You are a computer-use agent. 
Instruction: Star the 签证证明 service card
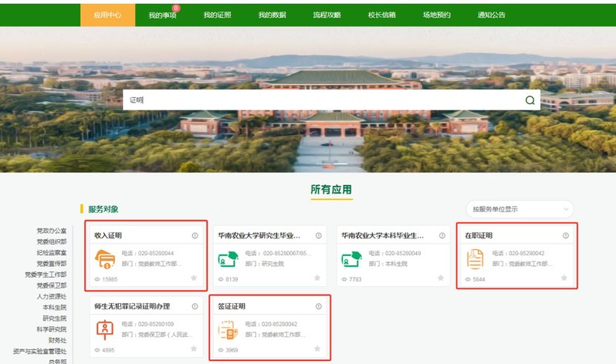coord(317,349)
